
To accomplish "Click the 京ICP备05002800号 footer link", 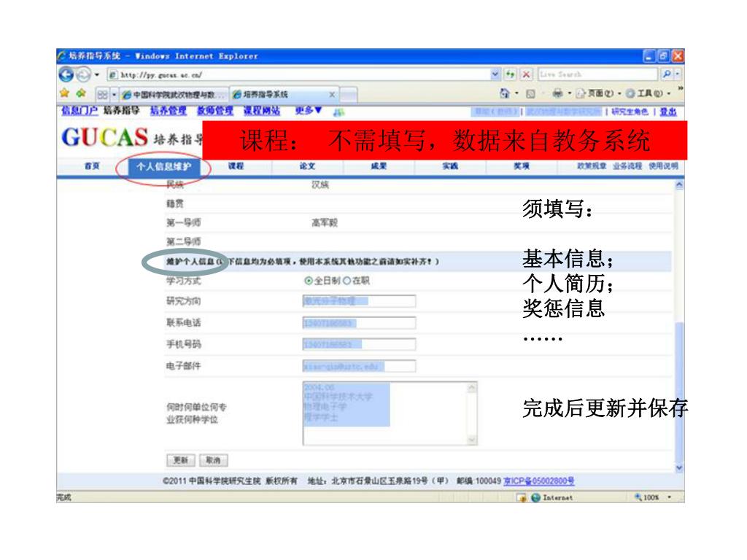I will tap(539, 481).
